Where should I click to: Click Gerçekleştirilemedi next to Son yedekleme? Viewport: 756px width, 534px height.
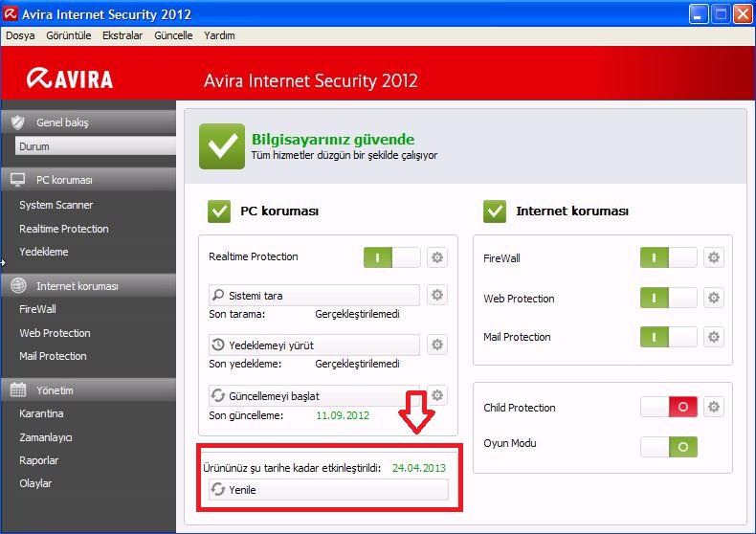click(357, 364)
